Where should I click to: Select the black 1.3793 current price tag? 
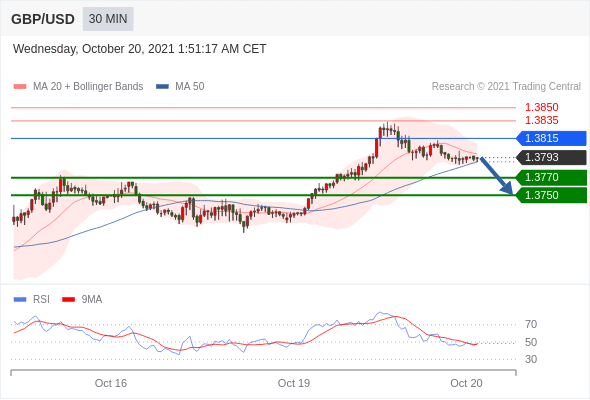coord(551,157)
